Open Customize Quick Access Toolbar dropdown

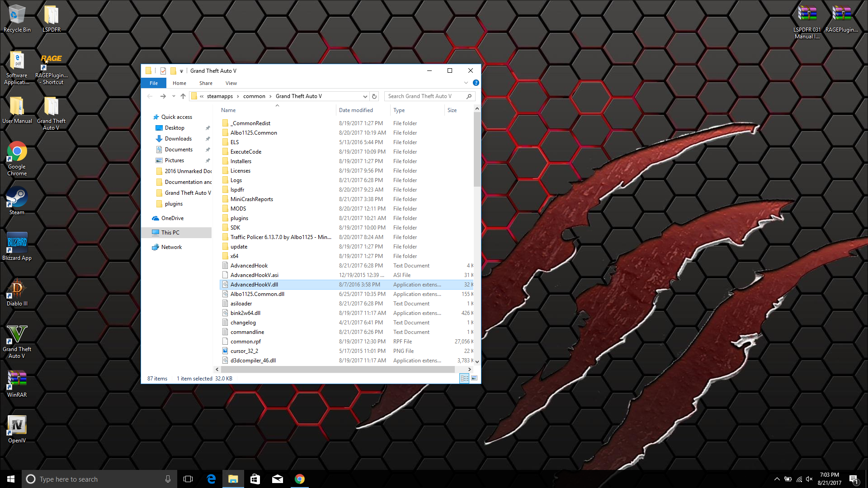click(181, 71)
